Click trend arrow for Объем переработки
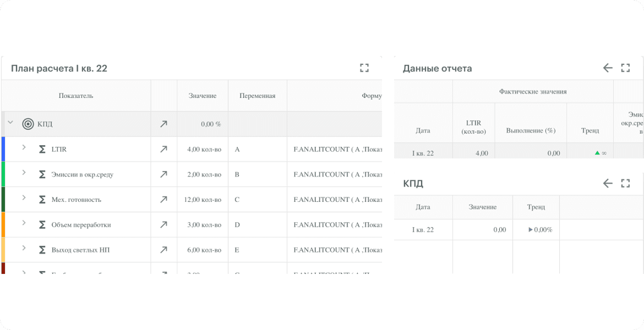The width and height of the screenshot is (644, 330). tap(163, 224)
